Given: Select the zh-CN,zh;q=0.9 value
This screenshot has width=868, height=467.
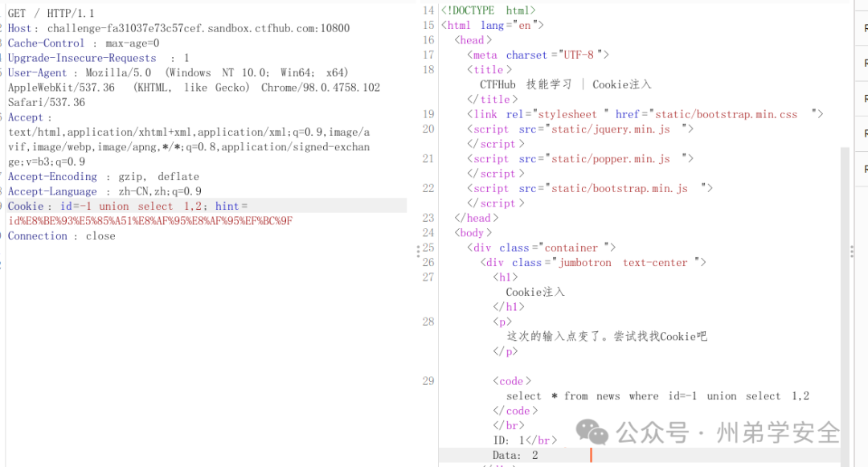Looking at the screenshot, I should click(x=160, y=191).
